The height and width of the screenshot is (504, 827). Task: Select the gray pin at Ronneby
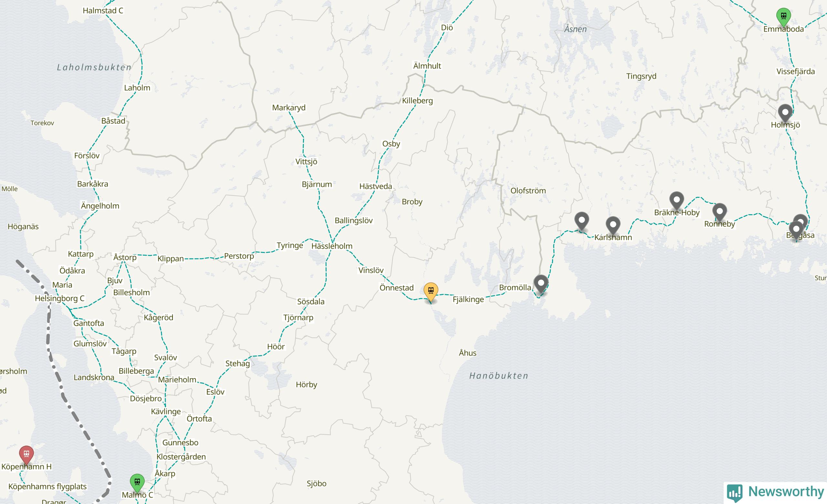[x=720, y=213]
